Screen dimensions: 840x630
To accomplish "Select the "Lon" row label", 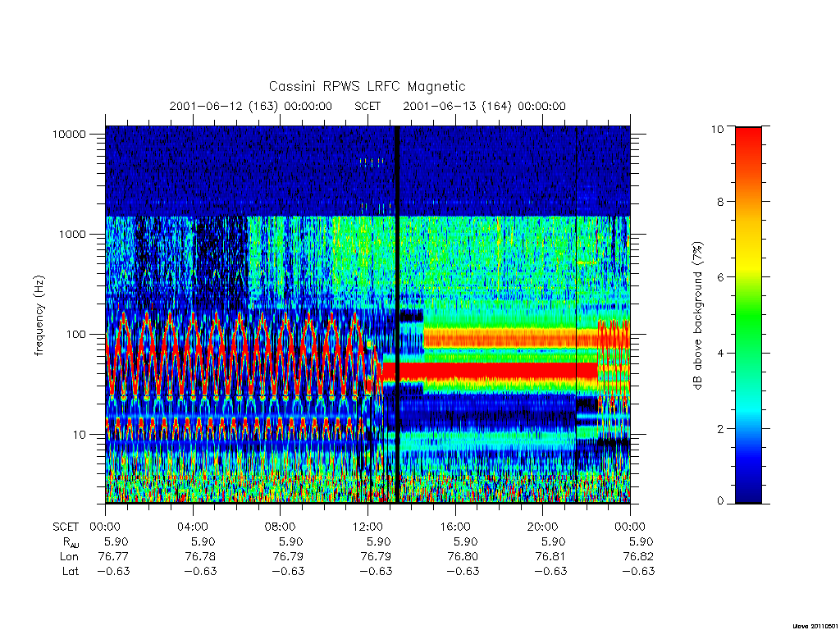I will (x=69, y=557).
